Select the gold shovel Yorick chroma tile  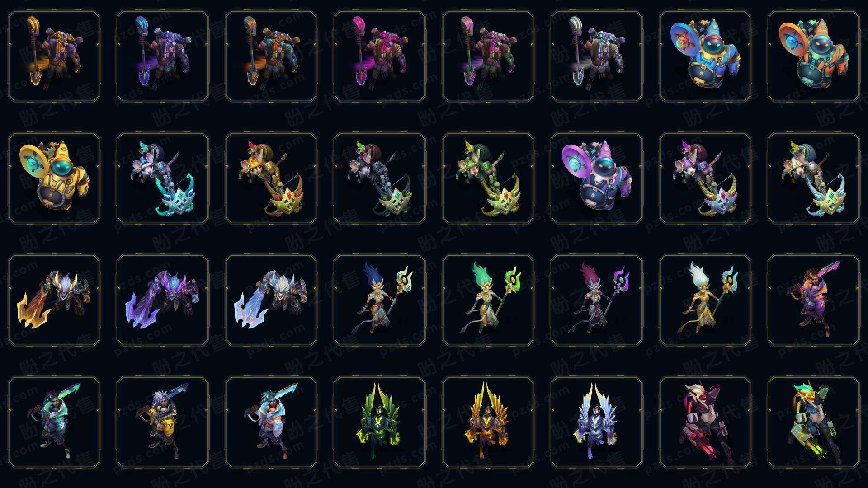click(x=54, y=56)
